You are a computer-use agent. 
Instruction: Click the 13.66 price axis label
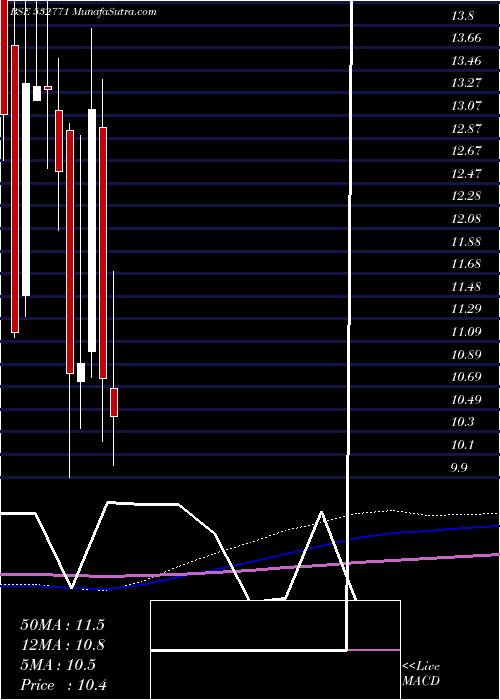coord(466,38)
